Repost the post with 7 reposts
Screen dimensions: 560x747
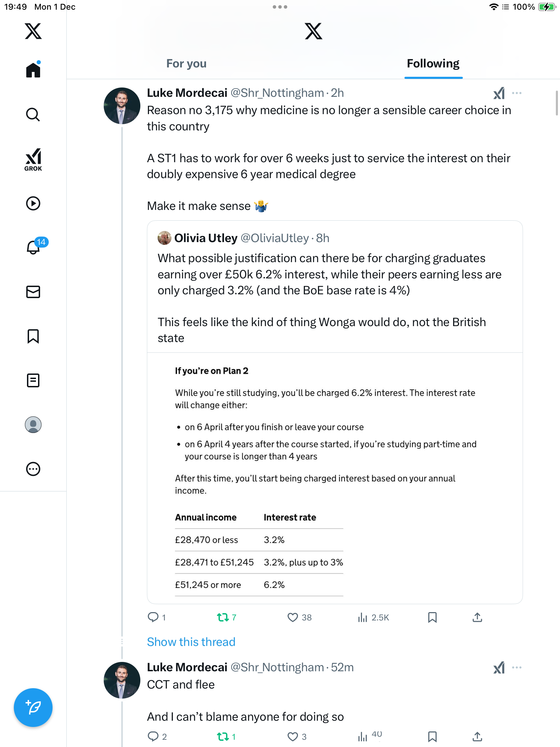coord(223,617)
